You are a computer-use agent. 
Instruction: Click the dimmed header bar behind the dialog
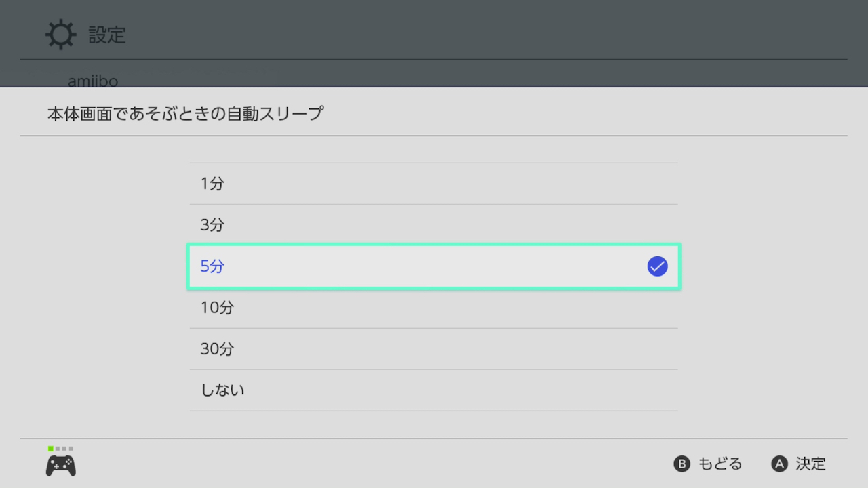tap(475, 30)
